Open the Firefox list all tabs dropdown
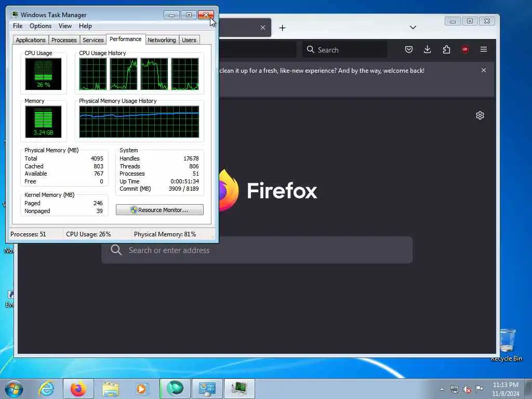This screenshot has width=532, height=399. point(413,28)
